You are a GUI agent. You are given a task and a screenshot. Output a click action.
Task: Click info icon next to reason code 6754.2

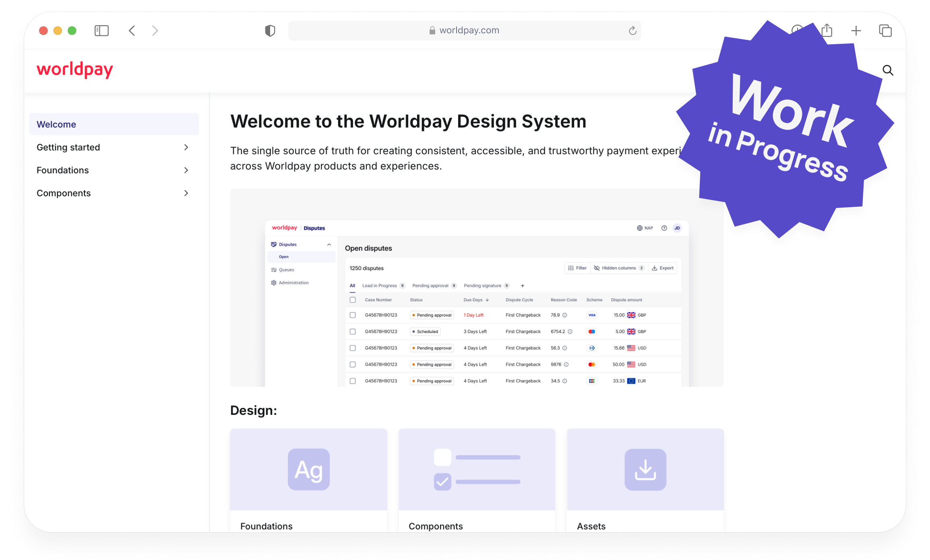coord(570,332)
